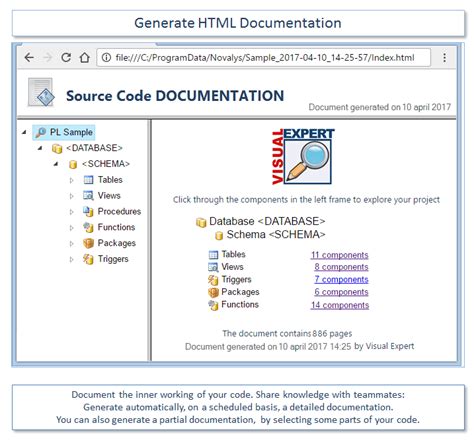Select Triggers label in left tree

coord(113,259)
